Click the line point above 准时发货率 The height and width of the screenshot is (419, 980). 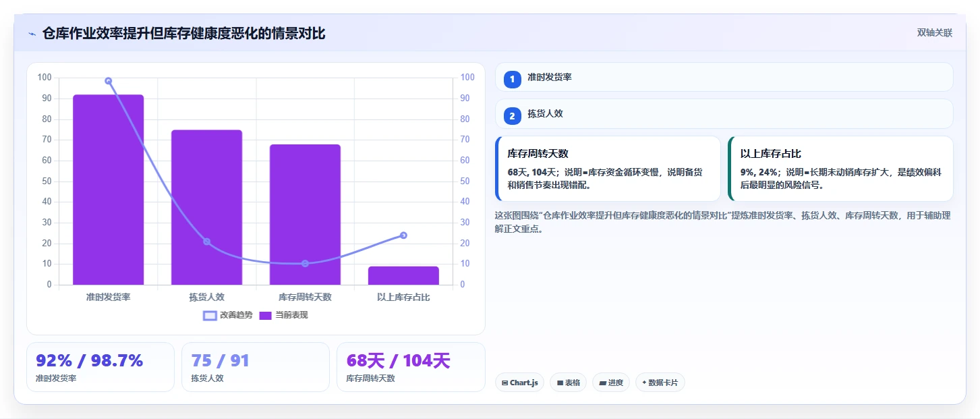tap(109, 81)
